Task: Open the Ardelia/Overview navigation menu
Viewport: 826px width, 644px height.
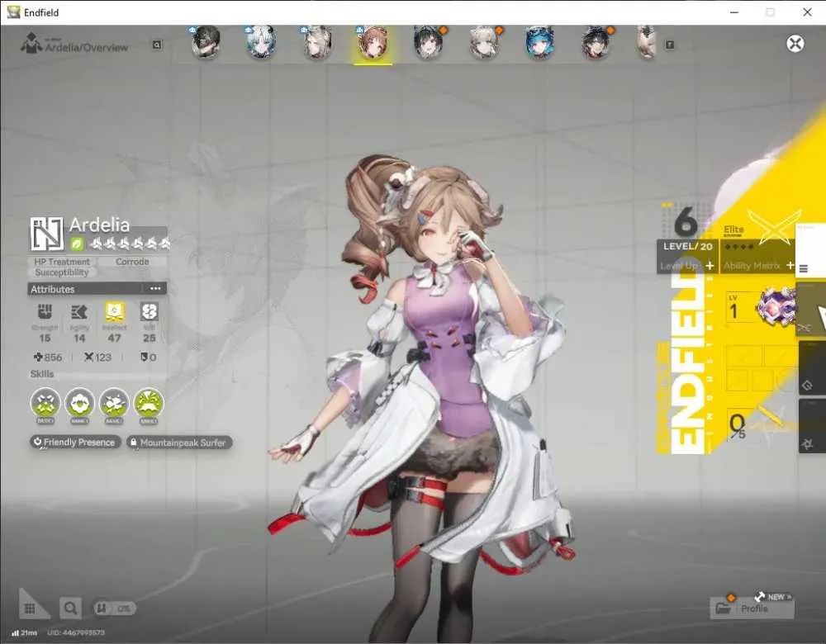Action: point(75,45)
